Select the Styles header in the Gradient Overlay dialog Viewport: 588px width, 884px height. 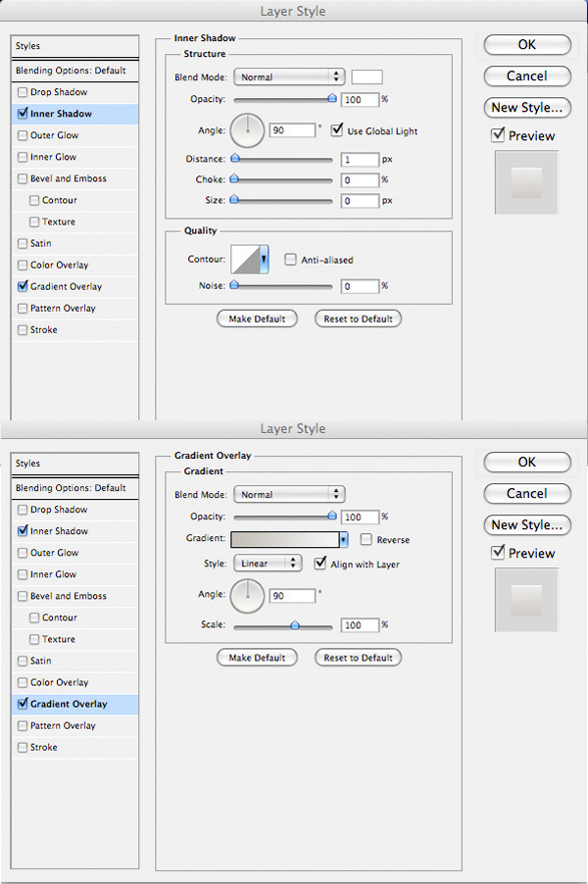click(x=75, y=464)
